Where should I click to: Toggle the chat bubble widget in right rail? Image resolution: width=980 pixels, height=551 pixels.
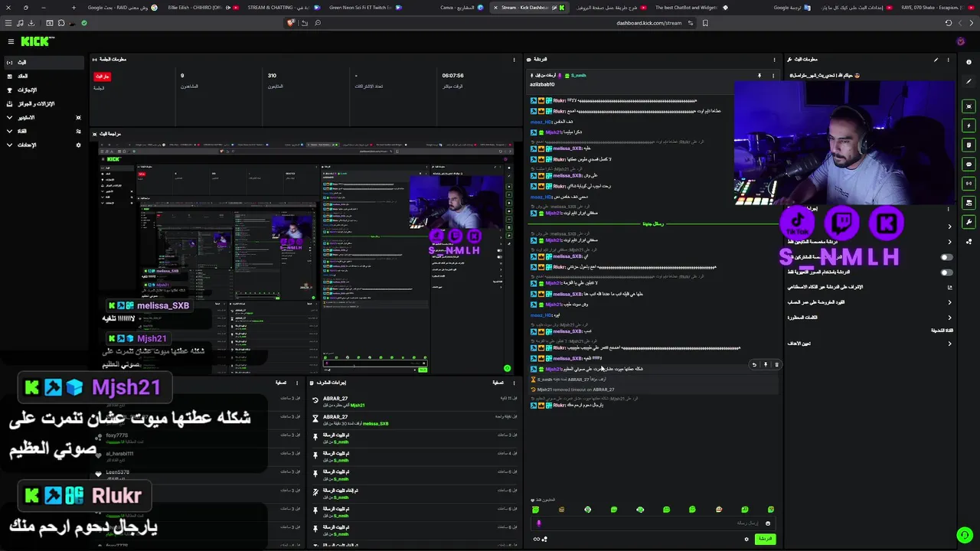click(x=969, y=164)
